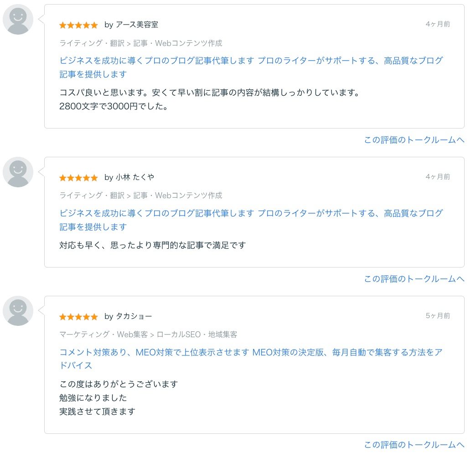Click the fifth star in 小林 たくや's rating
476x453 pixels.
pyautogui.click(x=94, y=178)
